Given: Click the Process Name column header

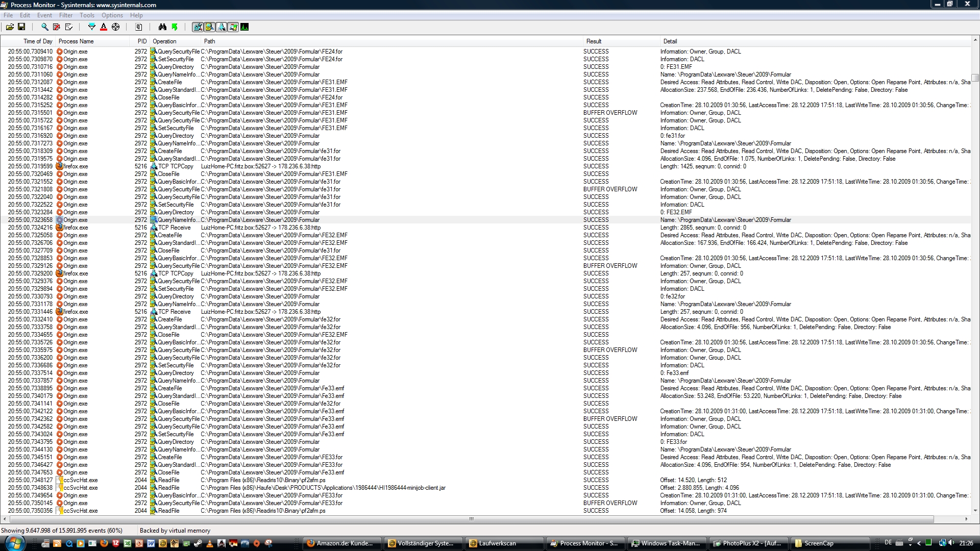Looking at the screenshot, I should pos(92,41).
